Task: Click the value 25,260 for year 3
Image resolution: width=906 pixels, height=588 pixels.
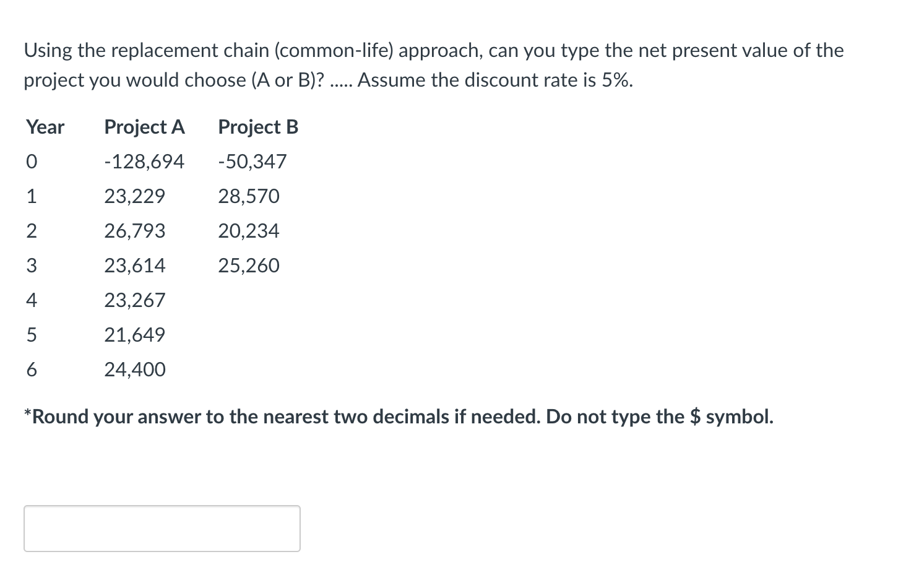Action: (249, 265)
